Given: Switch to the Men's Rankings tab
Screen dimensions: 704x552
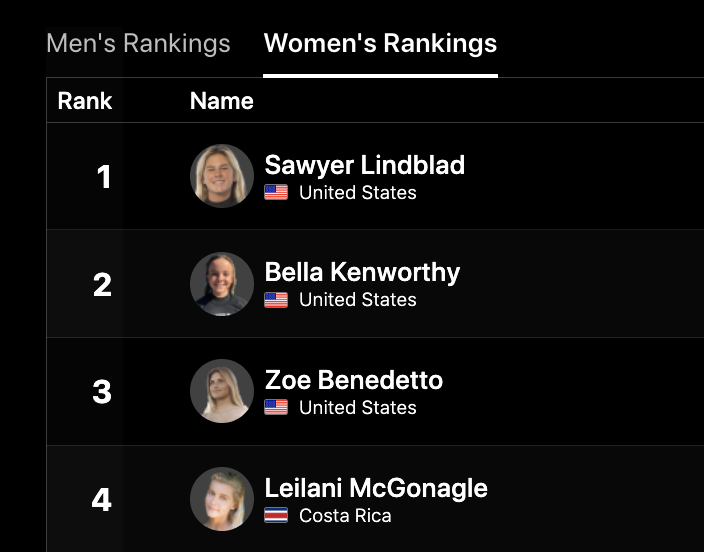Looking at the screenshot, I should 138,44.
